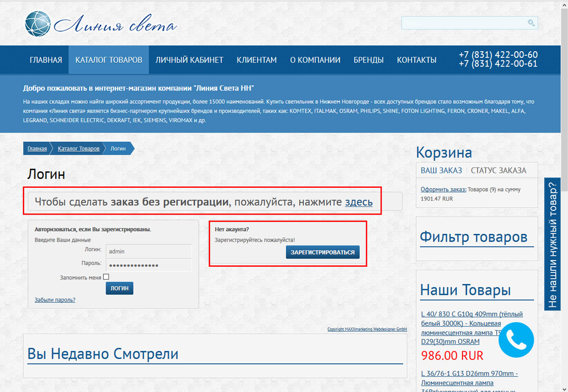Click the Линия света globe logo
568x392 pixels.
click(38, 24)
